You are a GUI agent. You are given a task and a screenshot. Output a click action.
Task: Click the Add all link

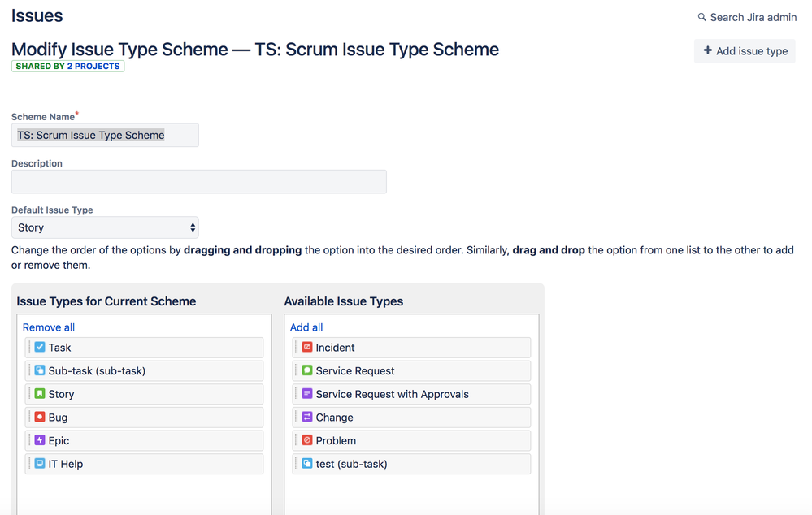click(x=306, y=327)
